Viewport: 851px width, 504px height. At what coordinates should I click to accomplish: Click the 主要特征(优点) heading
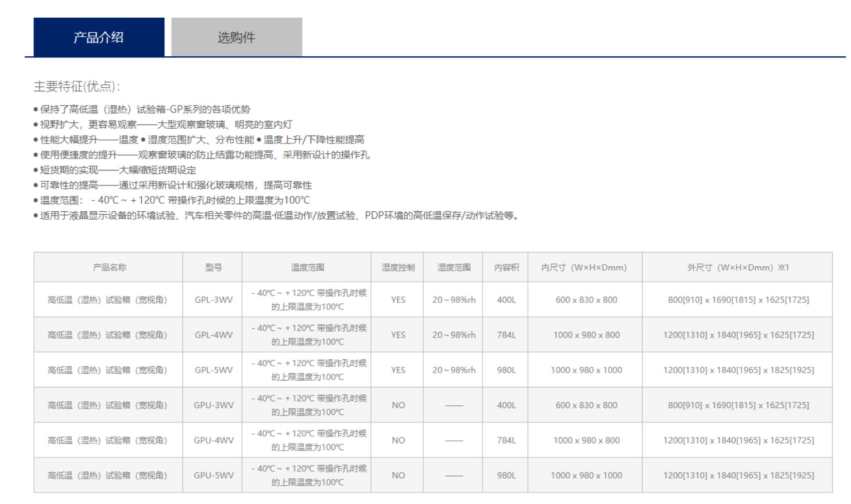[x=77, y=87]
